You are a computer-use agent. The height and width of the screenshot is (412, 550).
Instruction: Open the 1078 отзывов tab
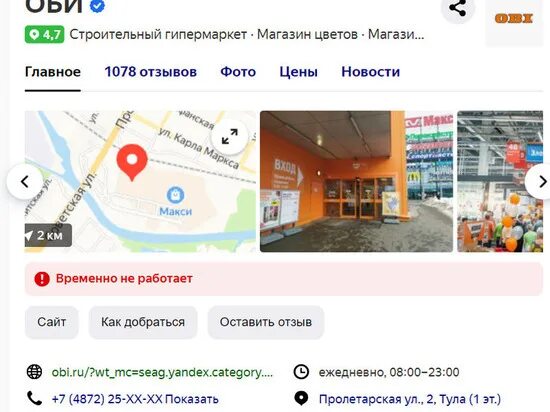(150, 72)
